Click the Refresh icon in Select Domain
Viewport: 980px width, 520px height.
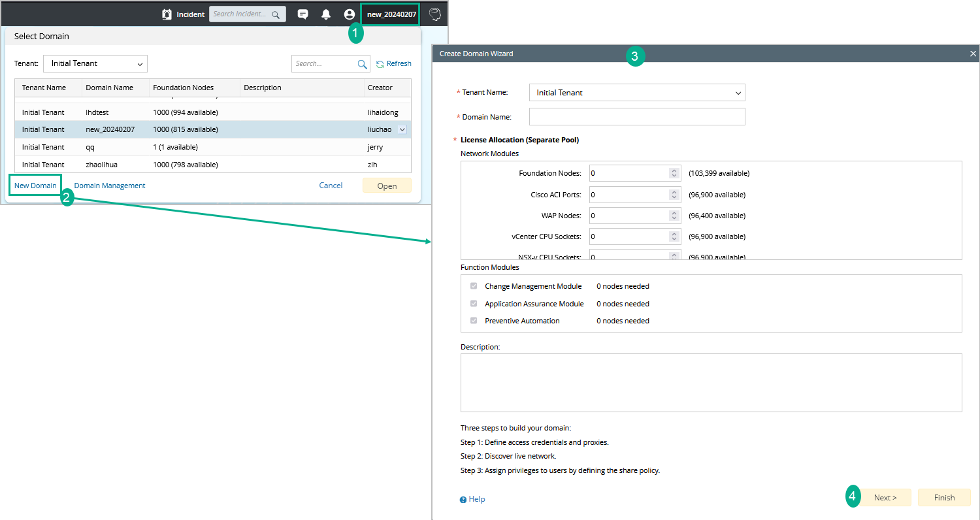coord(380,64)
